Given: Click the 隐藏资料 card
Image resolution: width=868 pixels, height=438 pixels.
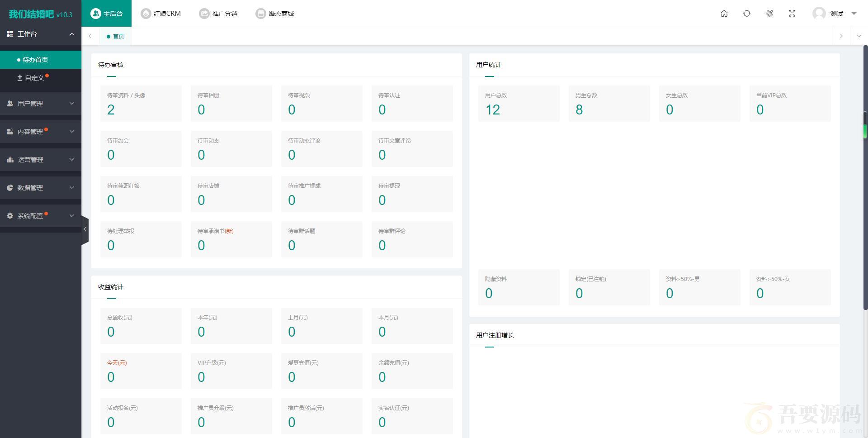Looking at the screenshot, I should coord(519,287).
